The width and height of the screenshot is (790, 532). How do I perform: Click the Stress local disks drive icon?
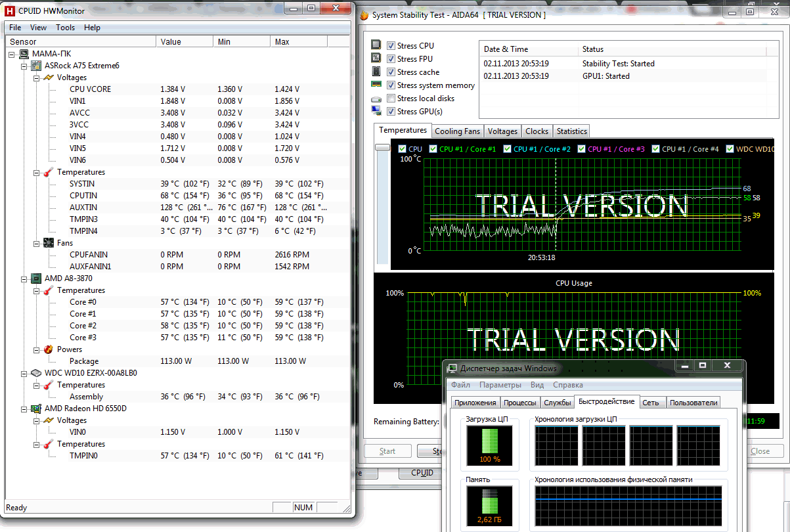tap(376, 99)
